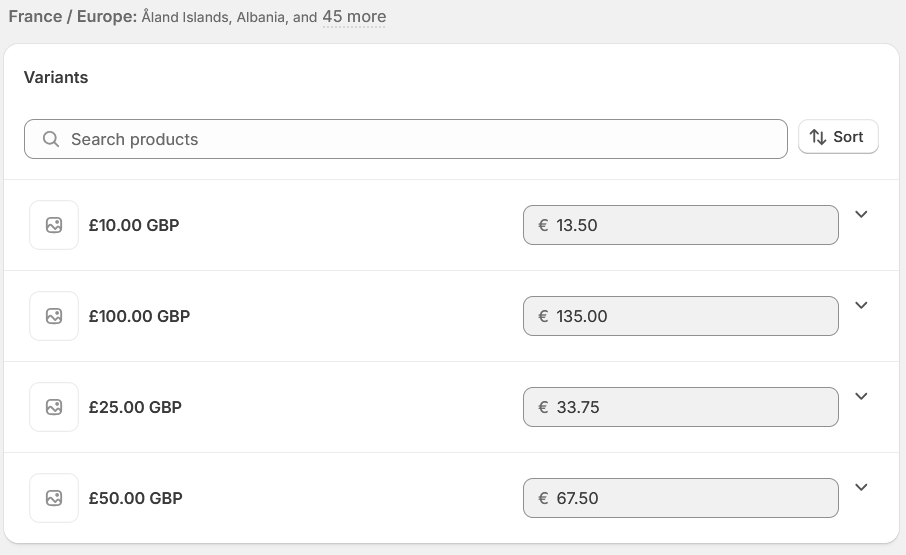Open the chevron for £50.00 GBP variant
Image resolution: width=906 pixels, height=555 pixels.
pos(861,487)
